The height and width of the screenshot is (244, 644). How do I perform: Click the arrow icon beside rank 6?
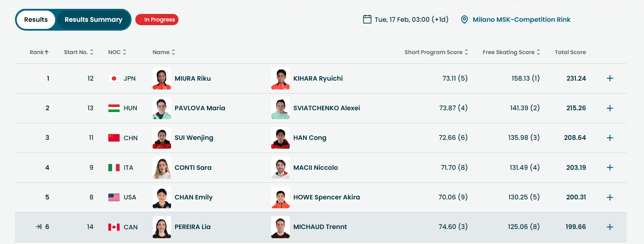tap(39, 227)
